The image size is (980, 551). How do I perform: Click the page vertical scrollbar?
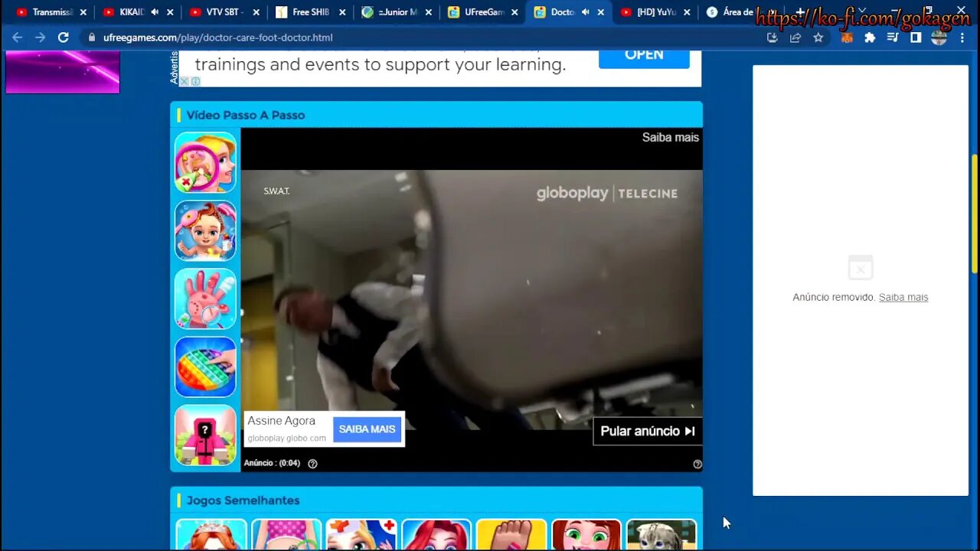[x=975, y=213]
